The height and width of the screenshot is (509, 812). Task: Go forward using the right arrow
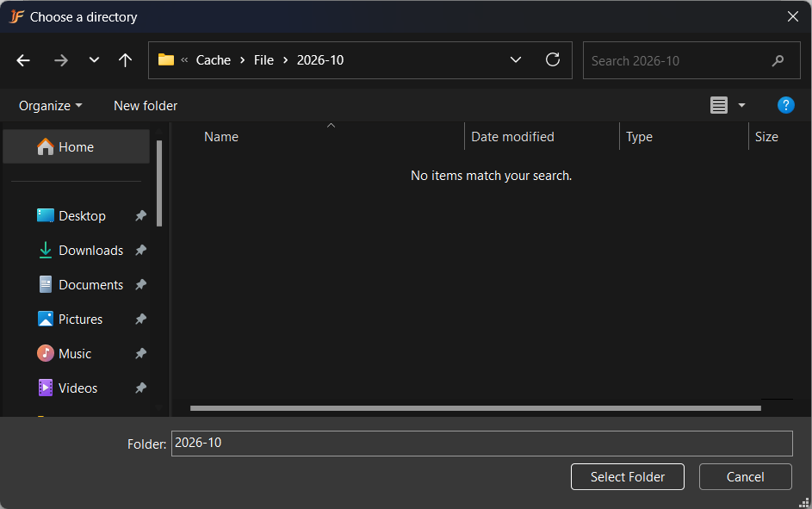(61, 60)
